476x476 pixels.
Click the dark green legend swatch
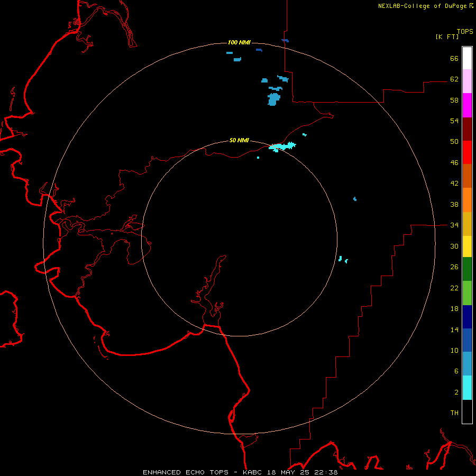[x=467, y=269]
